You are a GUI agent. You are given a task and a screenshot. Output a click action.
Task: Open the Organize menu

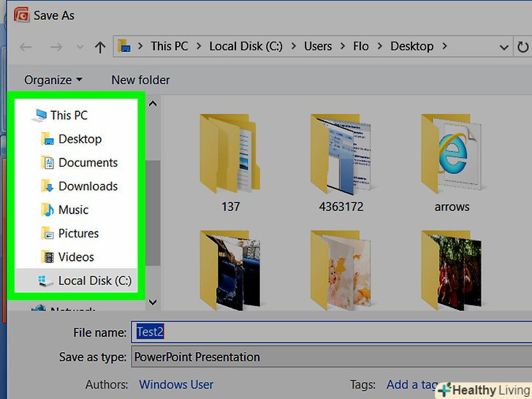pyautogui.click(x=53, y=80)
